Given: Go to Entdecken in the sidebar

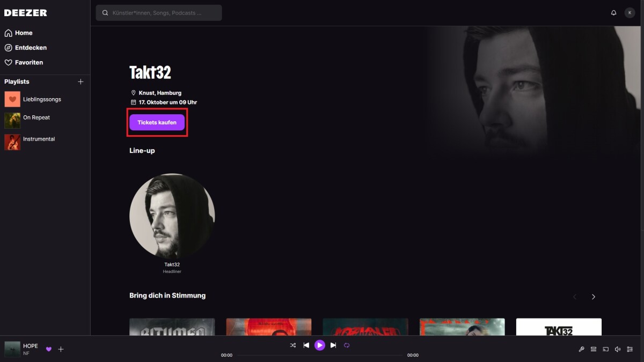Looking at the screenshot, I should point(31,48).
